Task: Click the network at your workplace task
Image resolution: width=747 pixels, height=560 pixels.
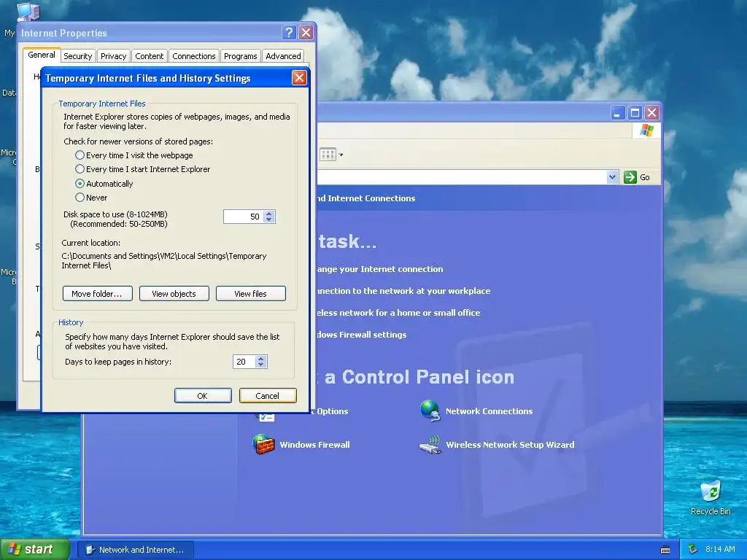Action: coord(403,291)
